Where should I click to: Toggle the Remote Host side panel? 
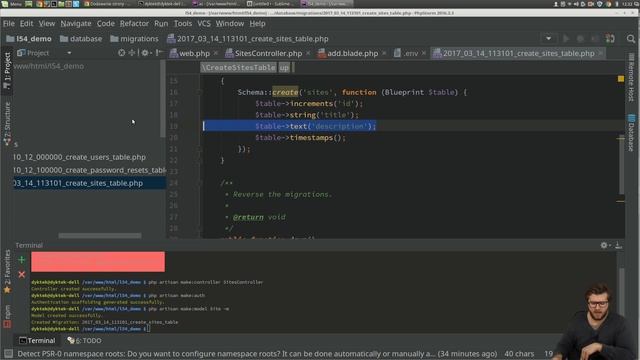631,78
